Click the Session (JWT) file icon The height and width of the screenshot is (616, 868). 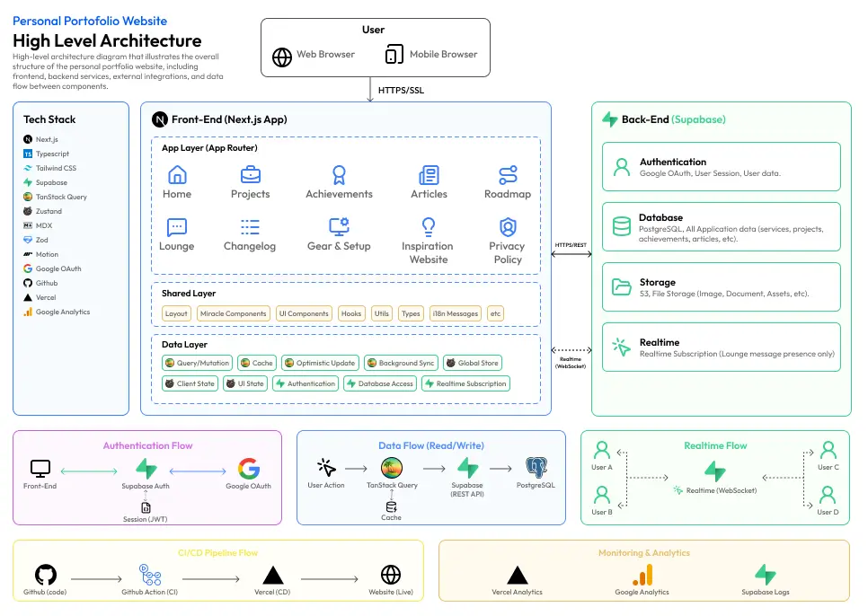point(146,507)
